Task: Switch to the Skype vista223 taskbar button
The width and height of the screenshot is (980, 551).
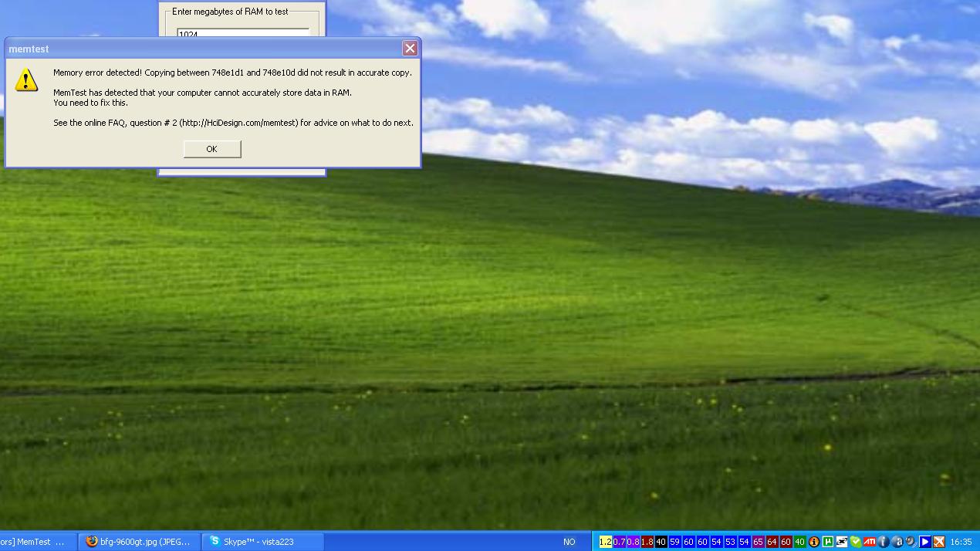Action: [x=263, y=542]
